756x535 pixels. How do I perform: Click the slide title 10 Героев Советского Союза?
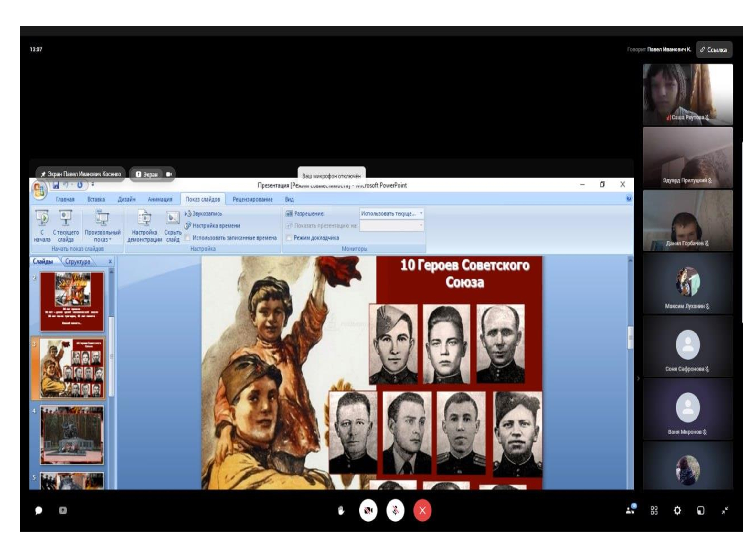click(x=464, y=273)
